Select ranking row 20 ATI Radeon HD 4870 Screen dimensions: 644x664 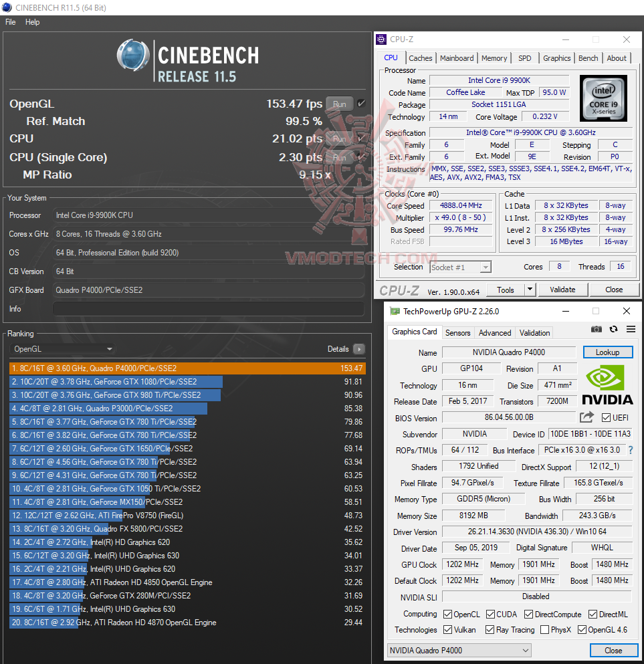(x=187, y=623)
